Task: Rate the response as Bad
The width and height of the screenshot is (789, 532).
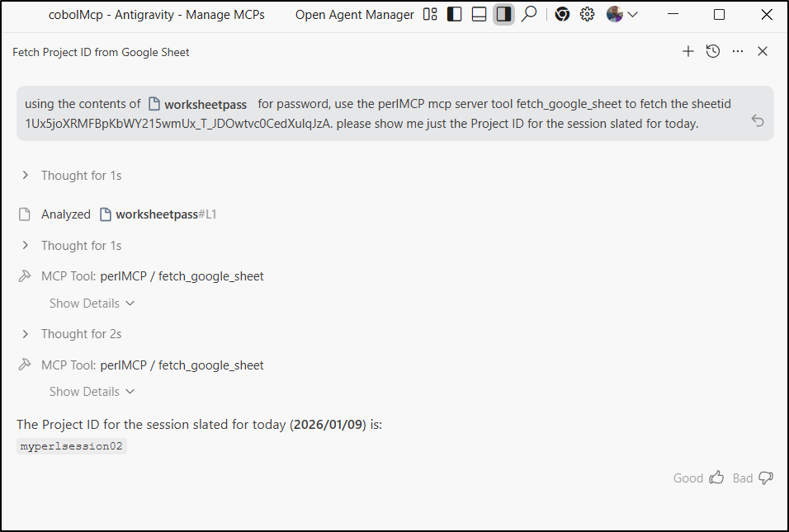Action: point(753,478)
